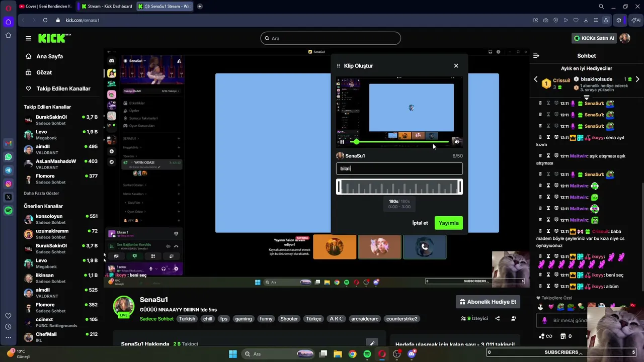The image size is (644, 362).
Task: Open Telegram in Opera sidebar
Action: point(8,170)
